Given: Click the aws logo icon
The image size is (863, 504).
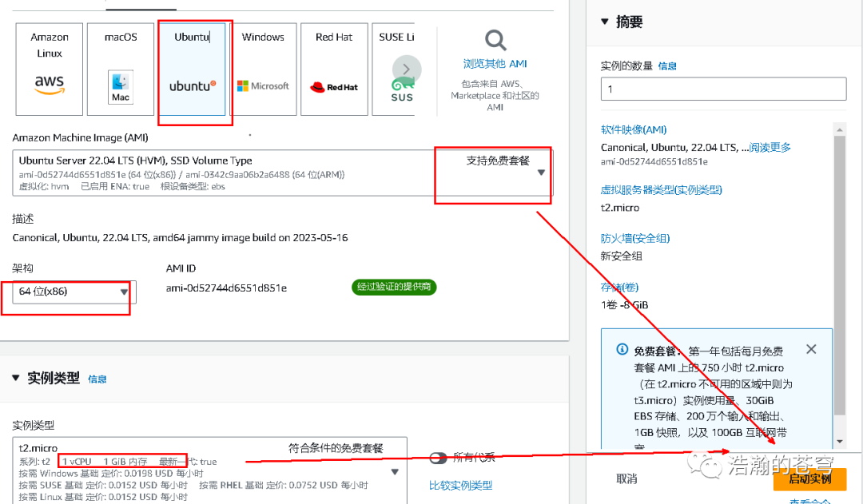Looking at the screenshot, I should click(x=50, y=84).
